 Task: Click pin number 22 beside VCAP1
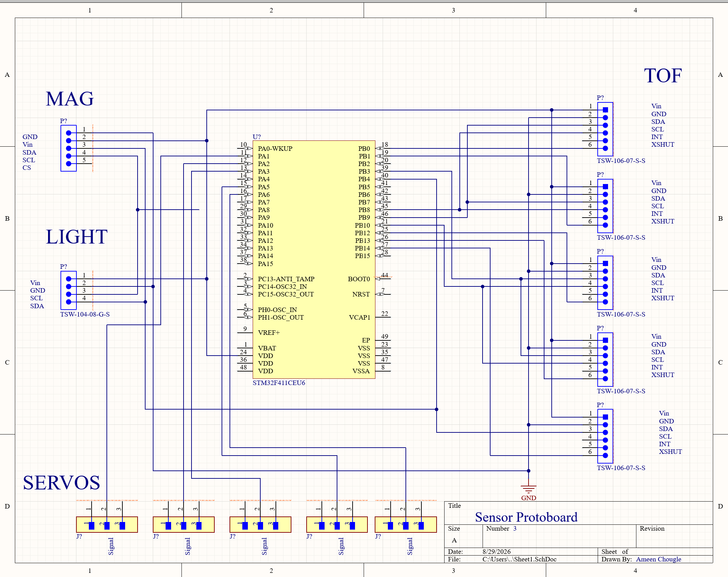(385, 314)
